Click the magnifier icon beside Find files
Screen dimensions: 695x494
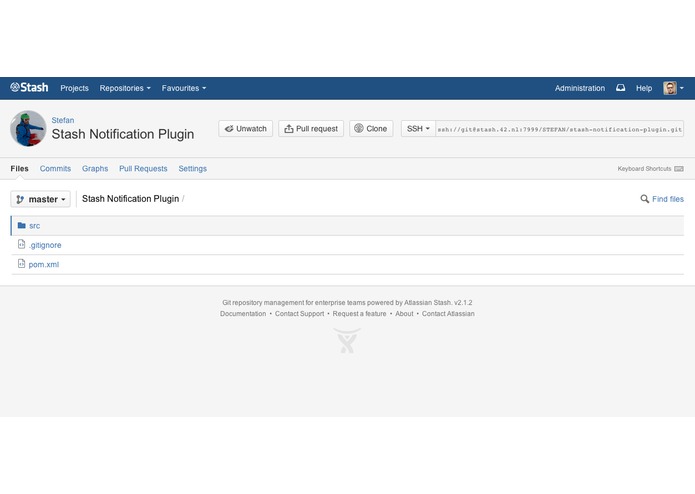644,199
